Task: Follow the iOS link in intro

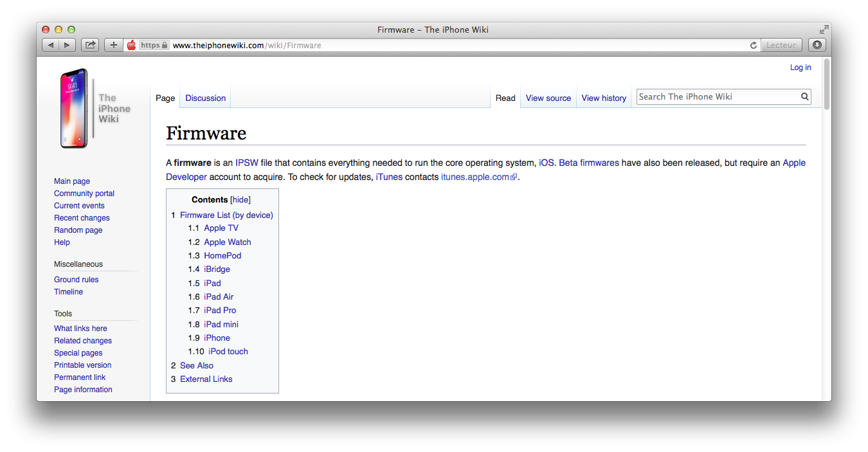Action: (x=546, y=163)
